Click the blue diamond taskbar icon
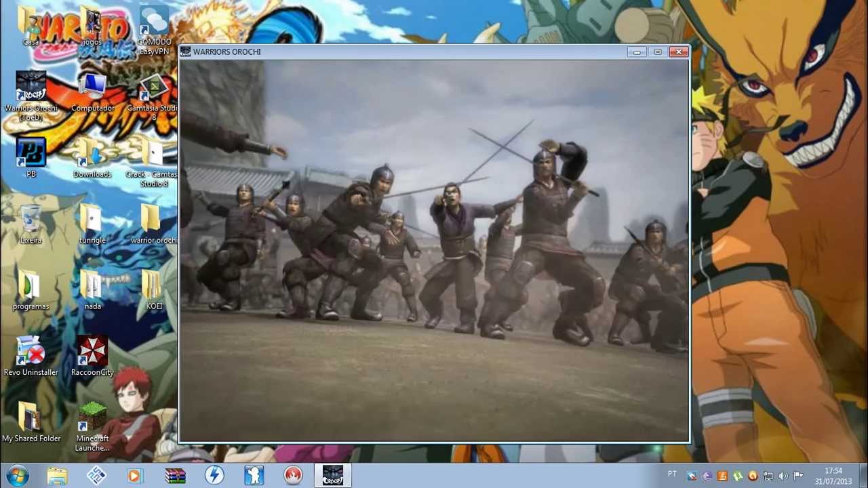The height and width of the screenshot is (488, 868). coord(96,476)
